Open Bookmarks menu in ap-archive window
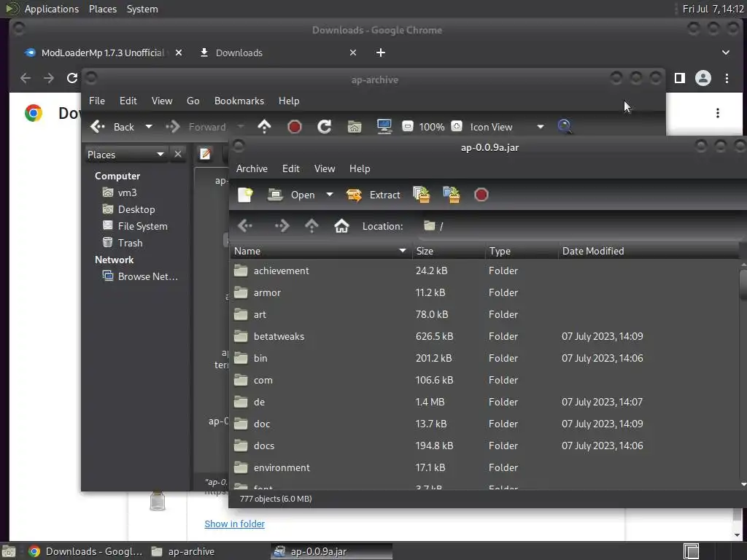Viewport: 747px width, 560px height. [x=239, y=101]
